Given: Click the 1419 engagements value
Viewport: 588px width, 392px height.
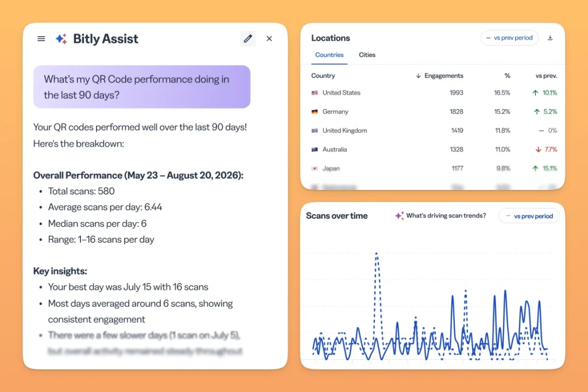Looking at the screenshot, I should tap(457, 130).
